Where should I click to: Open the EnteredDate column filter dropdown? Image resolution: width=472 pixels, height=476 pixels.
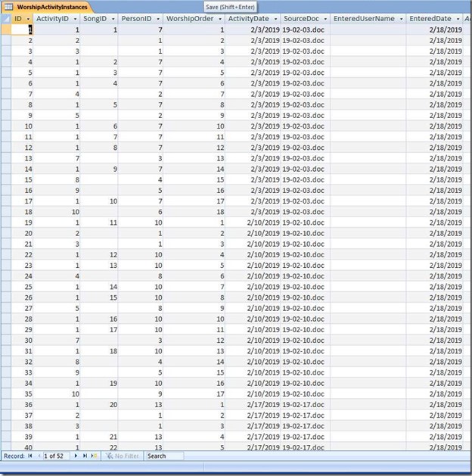[x=458, y=19]
